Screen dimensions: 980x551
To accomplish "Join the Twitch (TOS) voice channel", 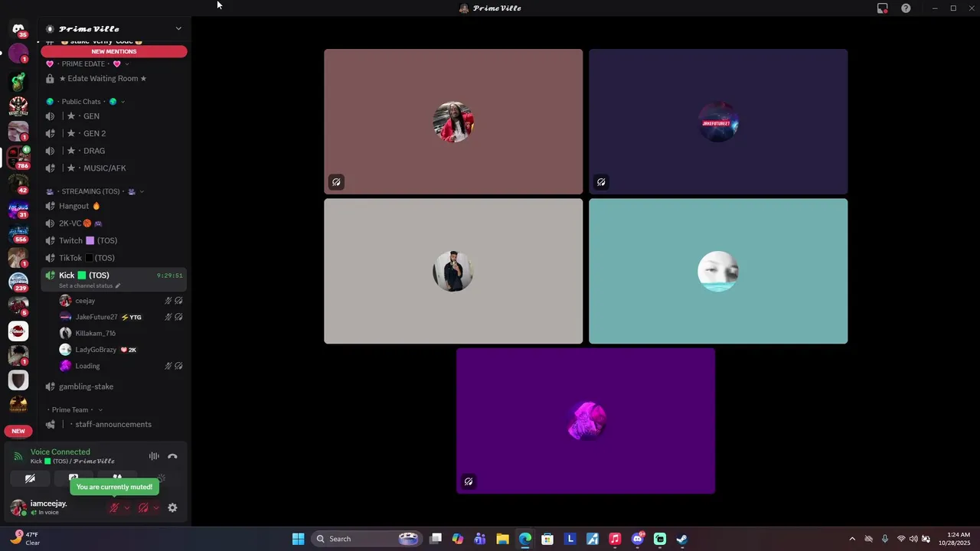I will 113,240.
